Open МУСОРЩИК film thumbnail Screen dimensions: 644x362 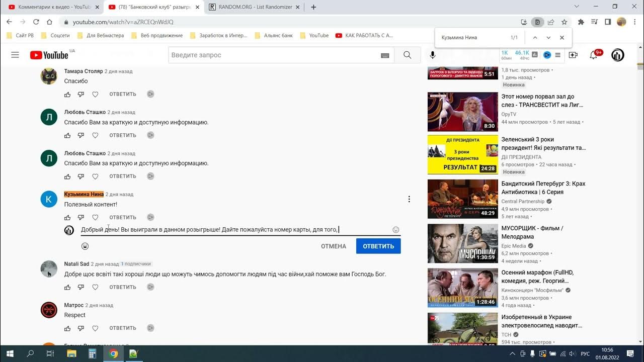[463, 243]
